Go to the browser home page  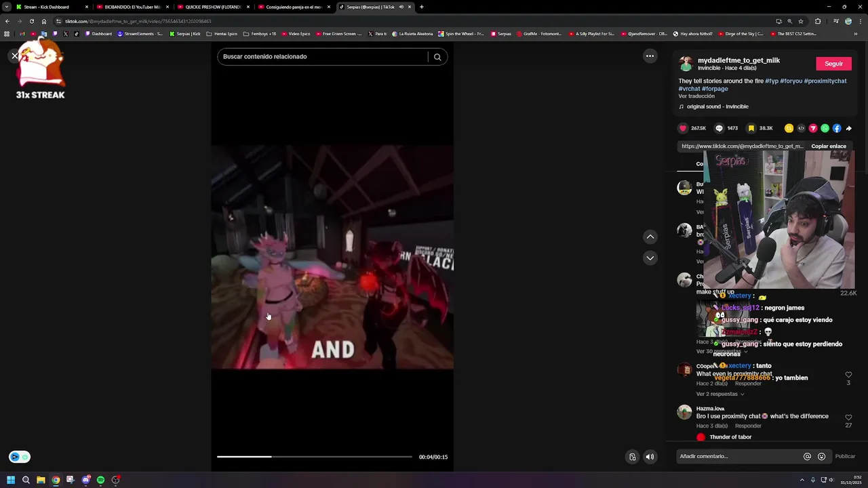(44, 21)
